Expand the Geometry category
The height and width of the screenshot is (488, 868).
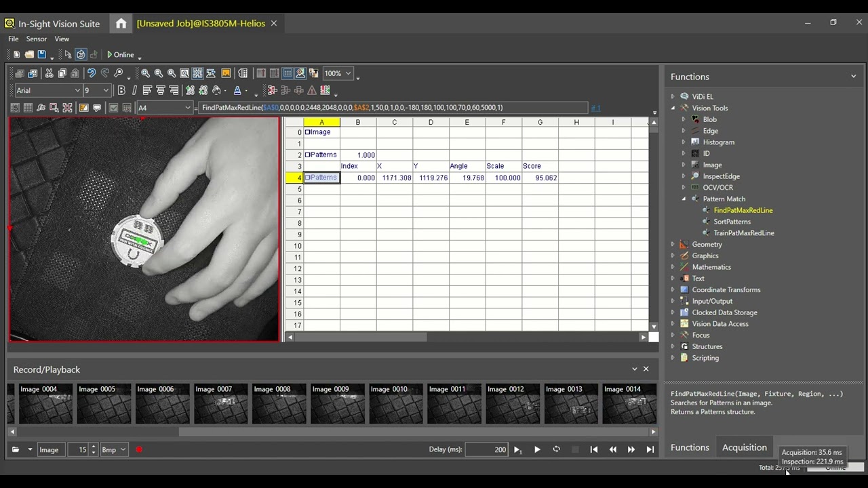click(673, 244)
